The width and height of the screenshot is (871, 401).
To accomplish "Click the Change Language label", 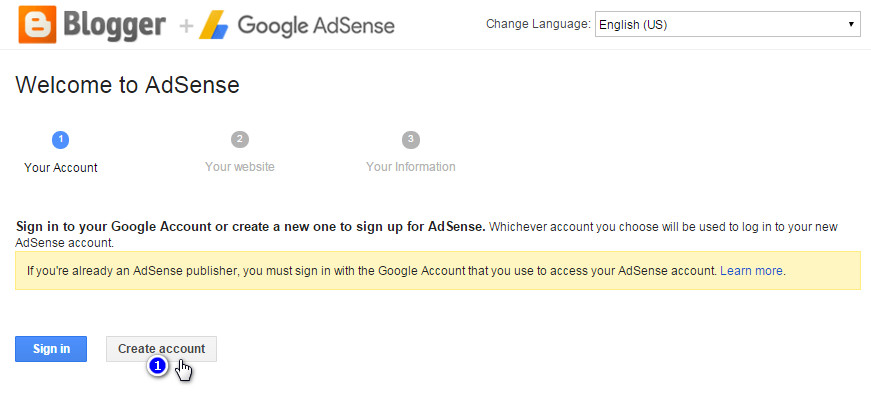I will point(538,24).
